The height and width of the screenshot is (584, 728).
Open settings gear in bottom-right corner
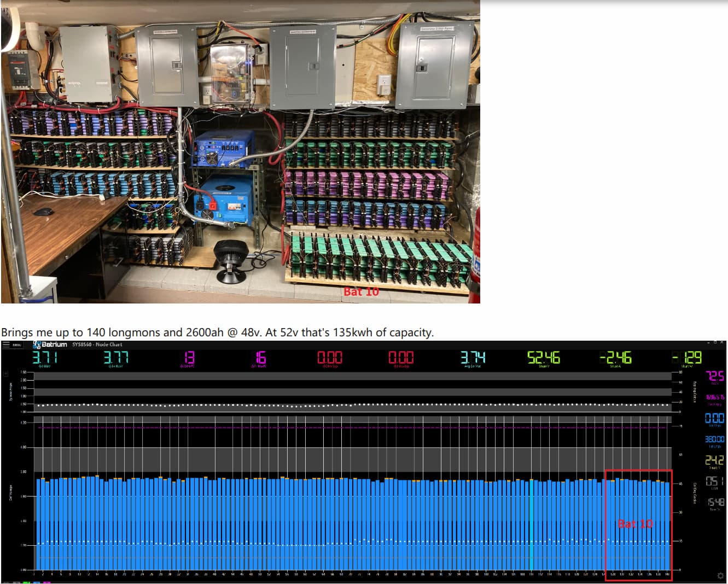pyautogui.click(x=720, y=576)
